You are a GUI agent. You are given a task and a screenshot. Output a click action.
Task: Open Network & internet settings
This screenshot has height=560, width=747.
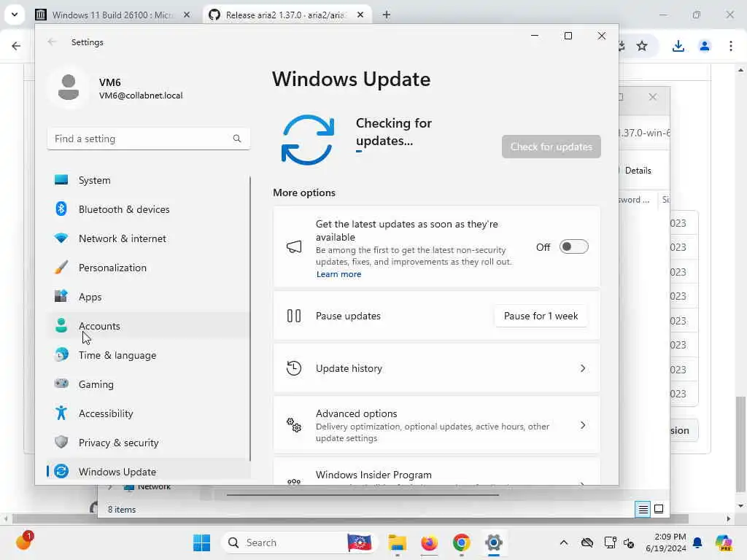pos(148,238)
